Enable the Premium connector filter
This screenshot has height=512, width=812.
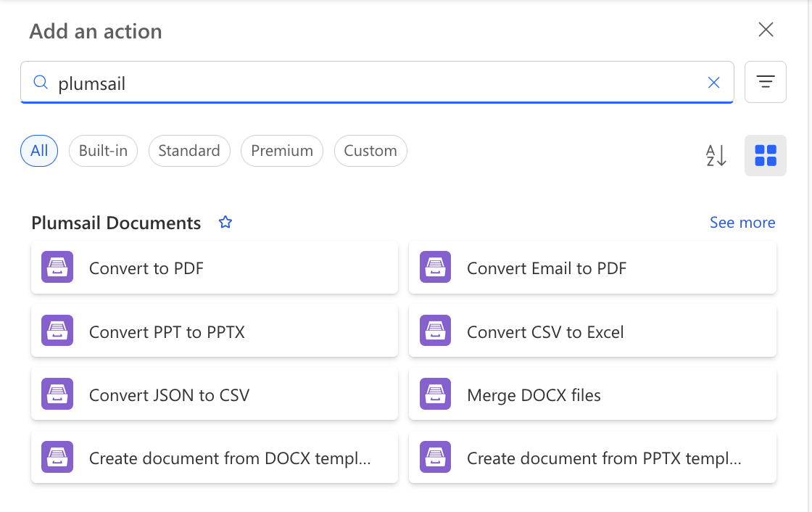point(281,151)
